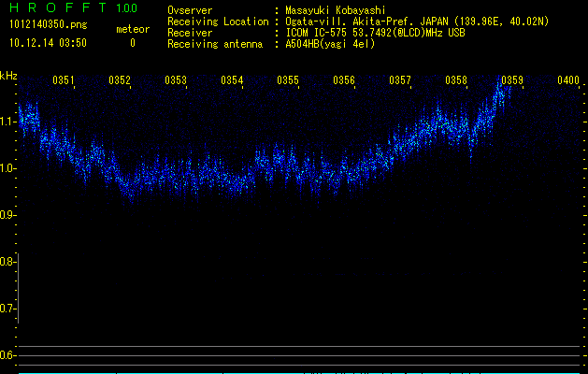Select the 0400 time marker

pos(567,81)
